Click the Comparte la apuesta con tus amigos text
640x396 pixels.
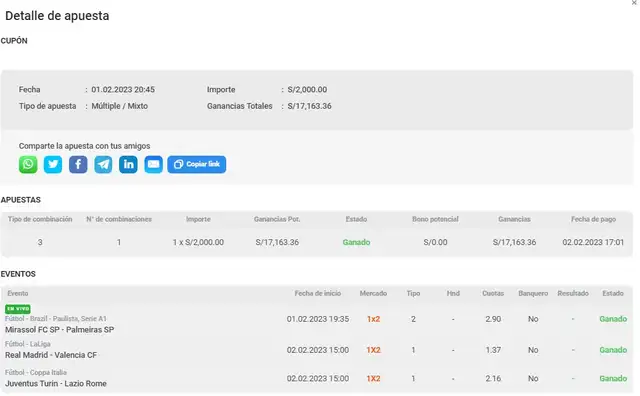(84, 146)
